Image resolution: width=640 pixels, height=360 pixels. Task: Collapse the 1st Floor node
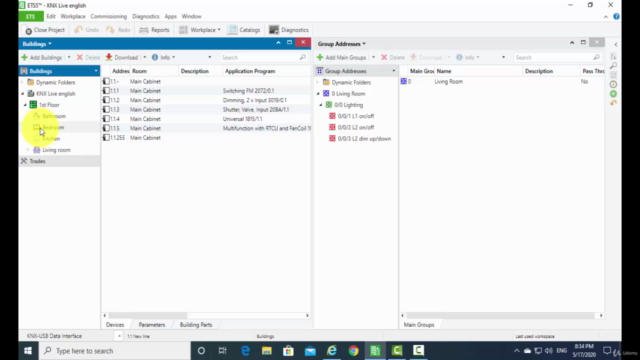(25, 105)
